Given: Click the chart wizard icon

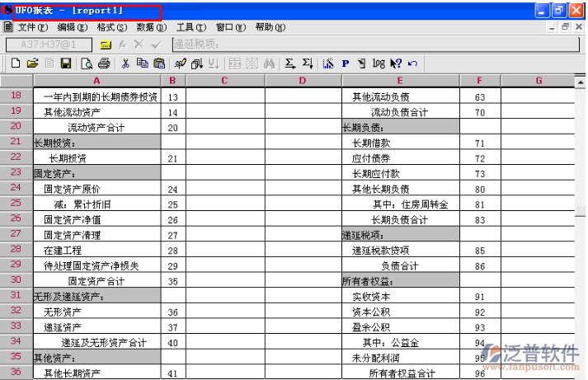Looking at the screenshot, I should click(327, 63).
